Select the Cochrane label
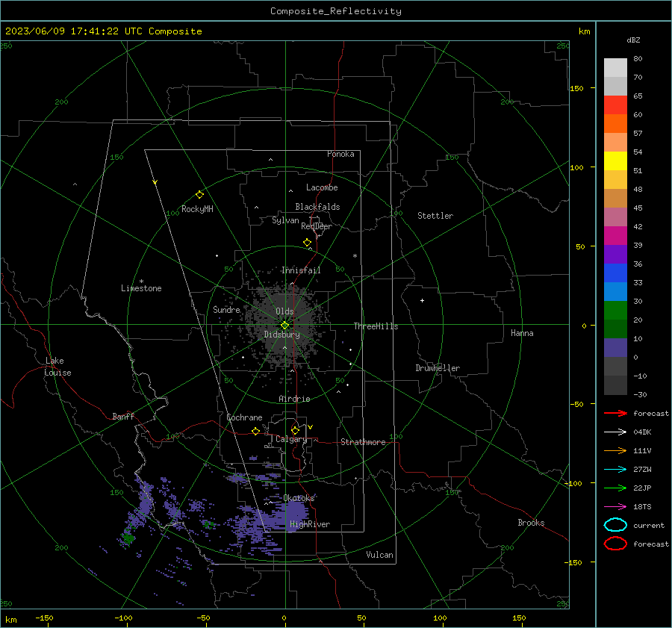The height and width of the screenshot is (628, 672). tap(244, 417)
